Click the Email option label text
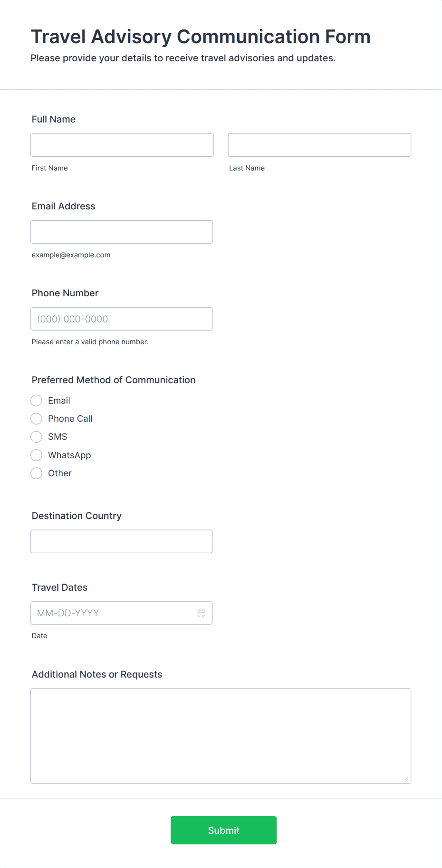442x868 pixels. coord(59,401)
